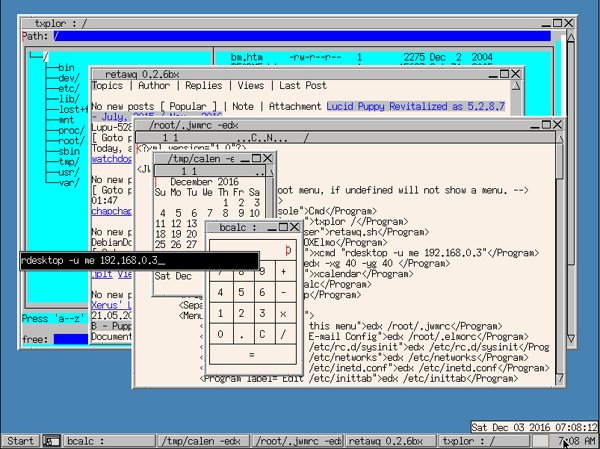Click the txplor Path field

302,36
